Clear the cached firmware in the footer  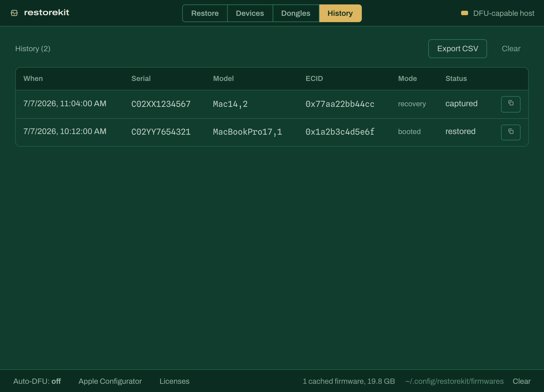pyautogui.click(x=522, y=381)
